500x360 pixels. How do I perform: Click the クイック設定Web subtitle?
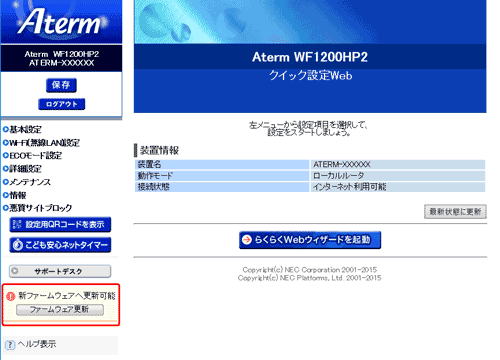tap(311, 75)
